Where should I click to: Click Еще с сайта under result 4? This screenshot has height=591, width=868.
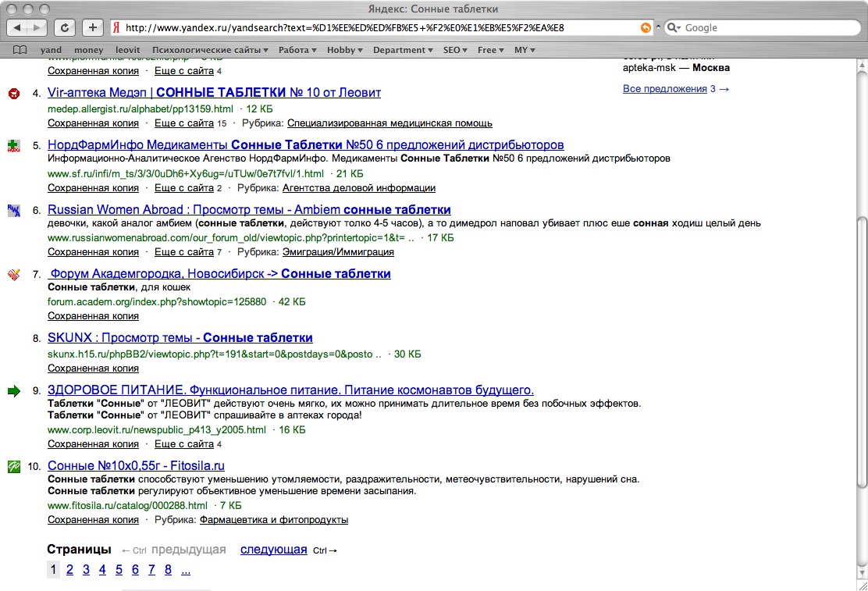pyautogui.click(x=183, y=123)
